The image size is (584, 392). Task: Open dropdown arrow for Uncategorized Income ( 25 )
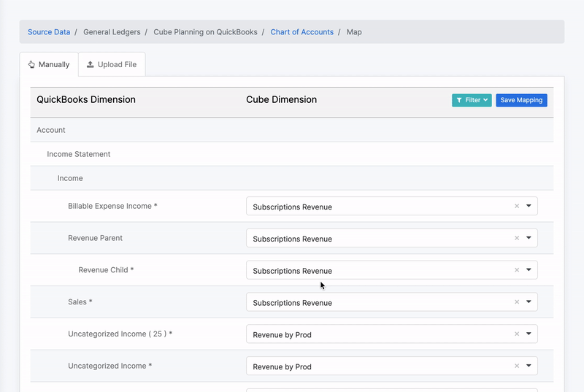click(529, 334)
